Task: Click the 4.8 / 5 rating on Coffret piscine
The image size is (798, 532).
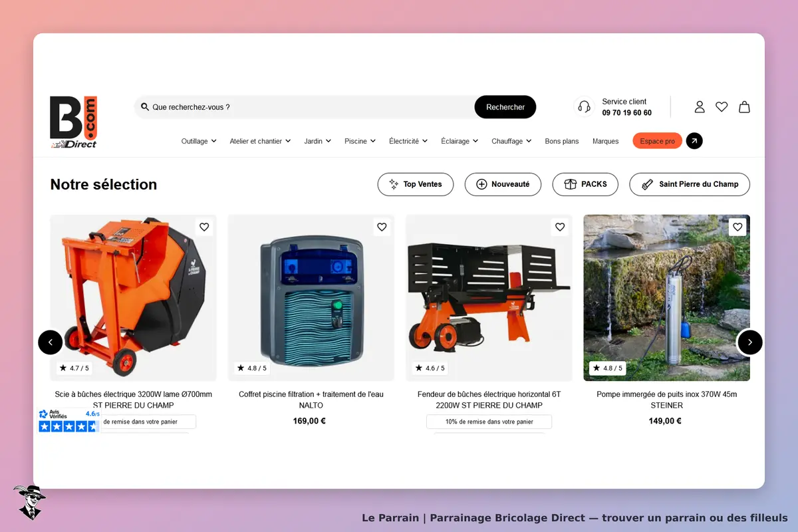Action: coord(252,368)
